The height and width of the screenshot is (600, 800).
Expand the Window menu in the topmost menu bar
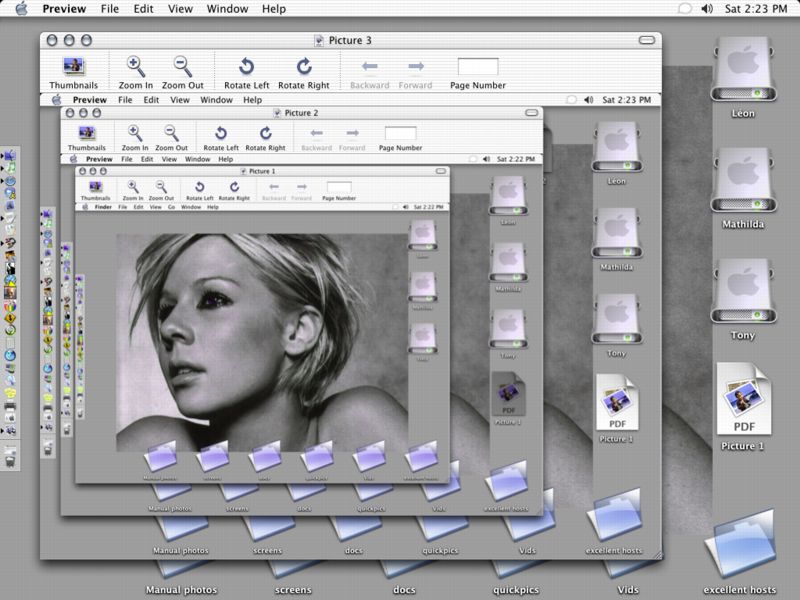click(227, 9)
